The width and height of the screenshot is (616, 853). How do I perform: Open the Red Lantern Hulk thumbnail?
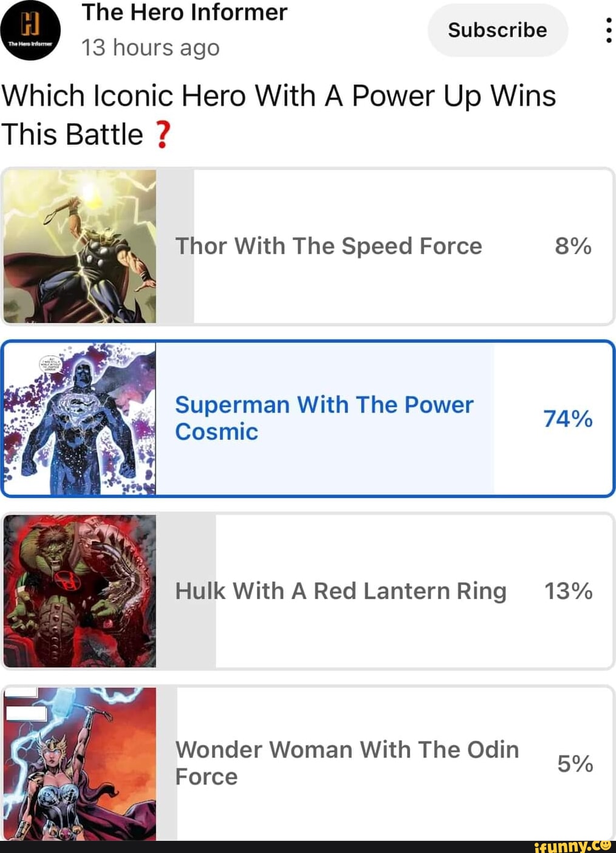pos(80,591)
